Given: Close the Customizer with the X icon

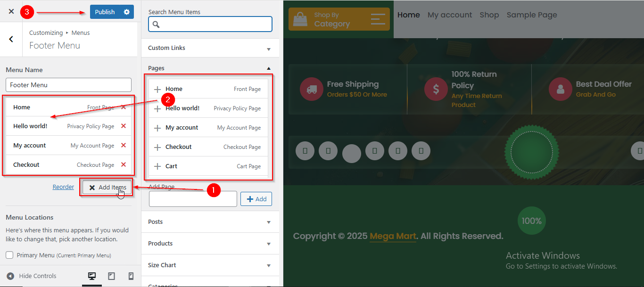Looking at the screenshot, I should click(11, 11).
